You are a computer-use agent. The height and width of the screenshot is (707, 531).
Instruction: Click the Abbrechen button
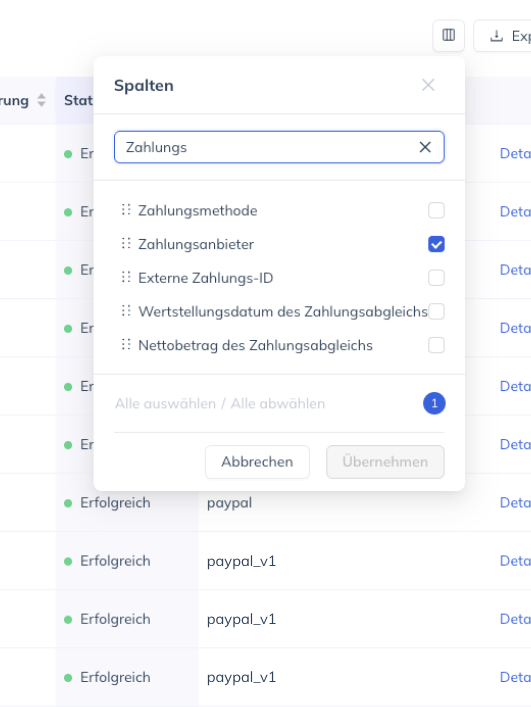point(257,462)
